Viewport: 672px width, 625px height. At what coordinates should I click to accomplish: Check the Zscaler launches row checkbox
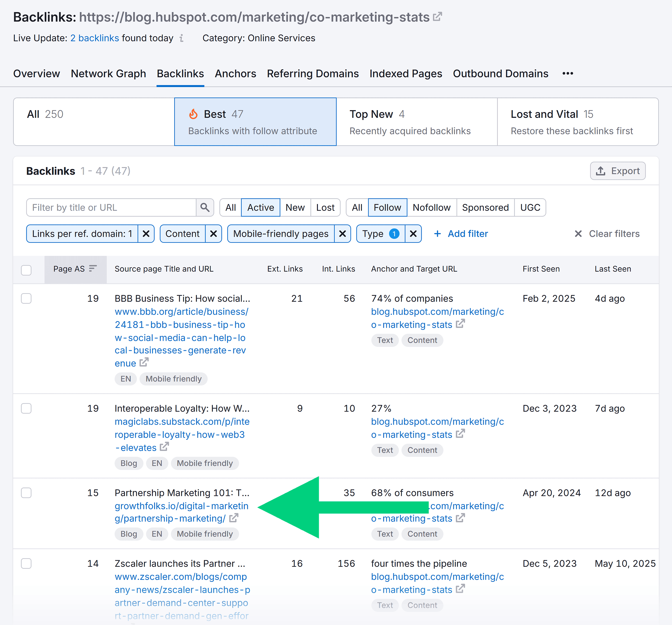tap(26, 563)
